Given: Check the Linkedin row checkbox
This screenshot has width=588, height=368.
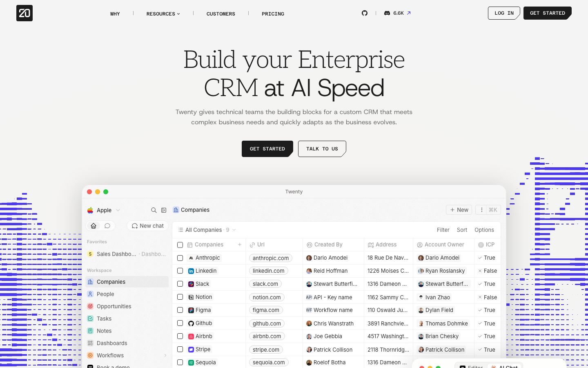Looking at the screenshot, I should 180,271.
